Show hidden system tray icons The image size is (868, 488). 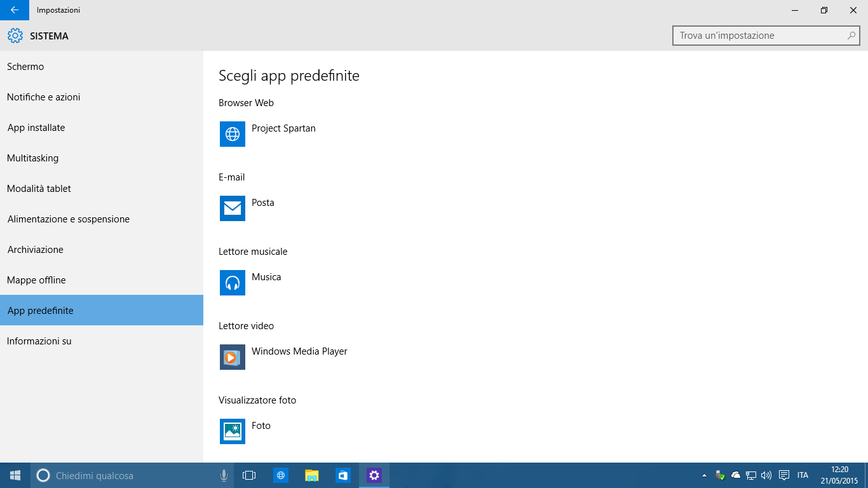coord(704,475)
